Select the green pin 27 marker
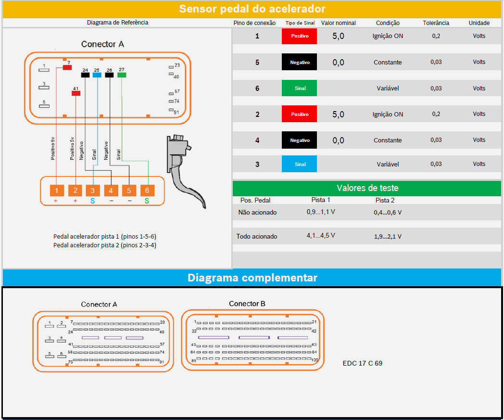Screen dimensions: 504x420 click(x=122, y=75)
